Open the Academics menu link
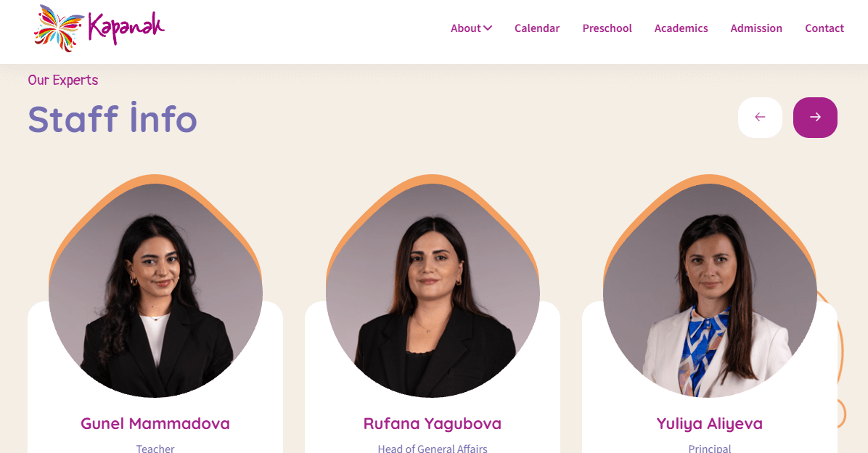Viewport: 868px width, 453px height. click(x=681, y=28)
